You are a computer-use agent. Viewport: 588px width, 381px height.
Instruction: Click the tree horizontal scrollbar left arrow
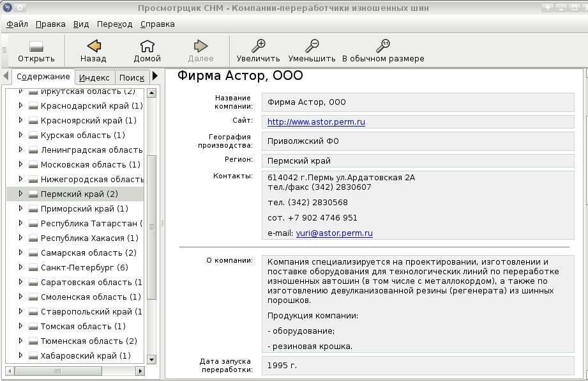[10, 371]
